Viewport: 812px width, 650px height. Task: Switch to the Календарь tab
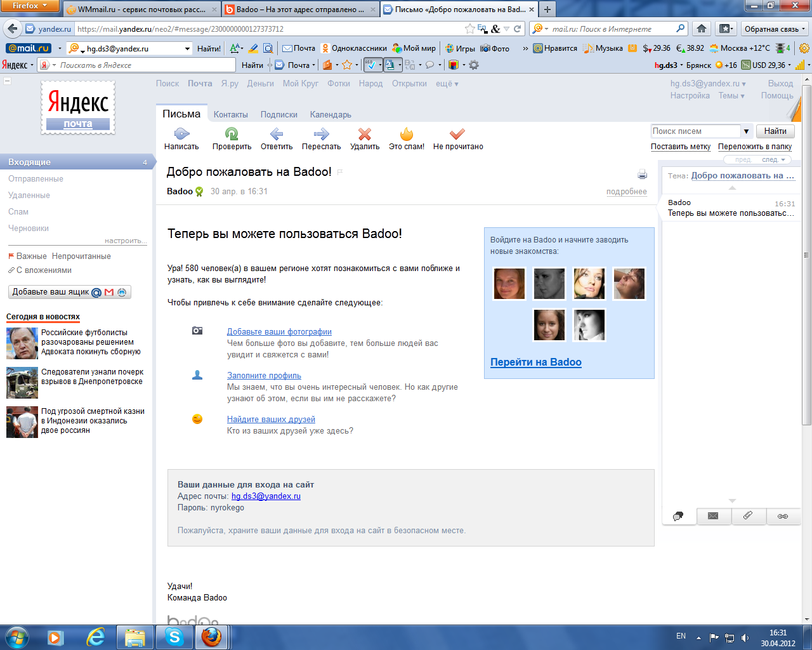(331, 115)
